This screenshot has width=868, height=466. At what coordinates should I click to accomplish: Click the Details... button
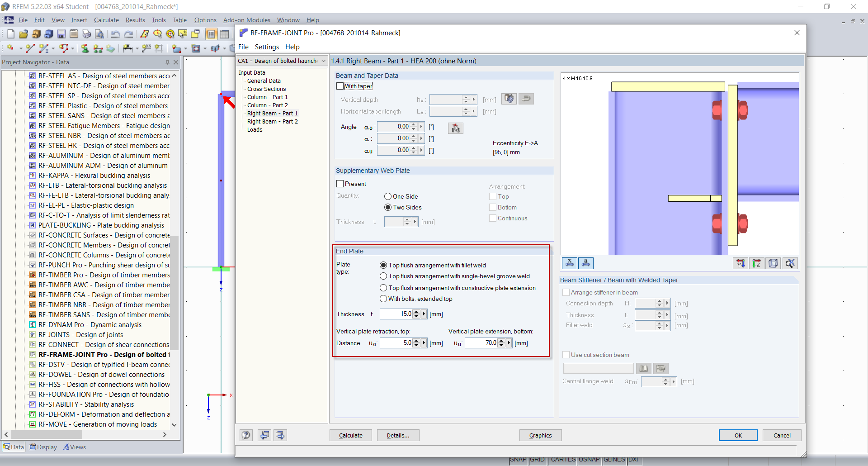398,435
